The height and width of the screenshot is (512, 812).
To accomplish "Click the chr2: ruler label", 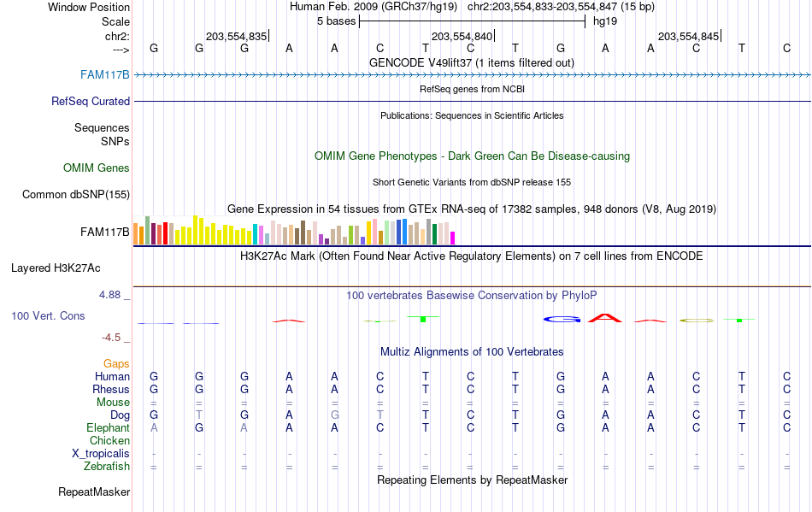I will click(117, 36).
